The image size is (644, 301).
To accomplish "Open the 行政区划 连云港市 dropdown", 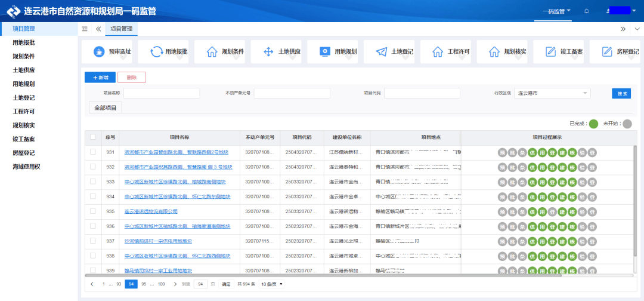I will click(x=552, y=93).
